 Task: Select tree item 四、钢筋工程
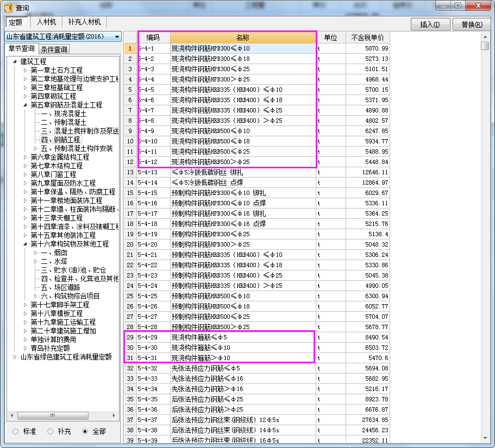tap(60, 140)
